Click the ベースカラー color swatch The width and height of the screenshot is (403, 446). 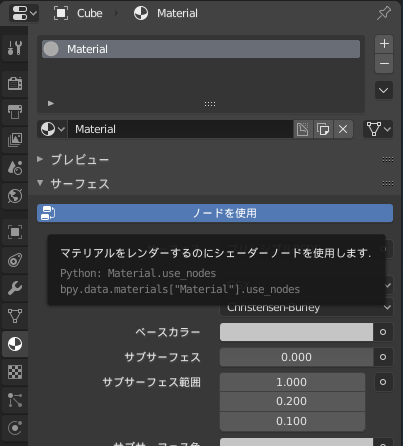(296, 332)
